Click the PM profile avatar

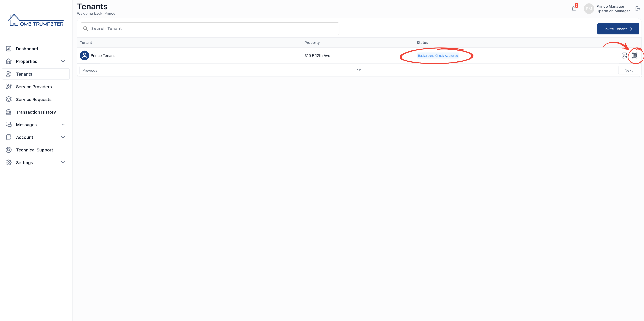coord(589,9)
